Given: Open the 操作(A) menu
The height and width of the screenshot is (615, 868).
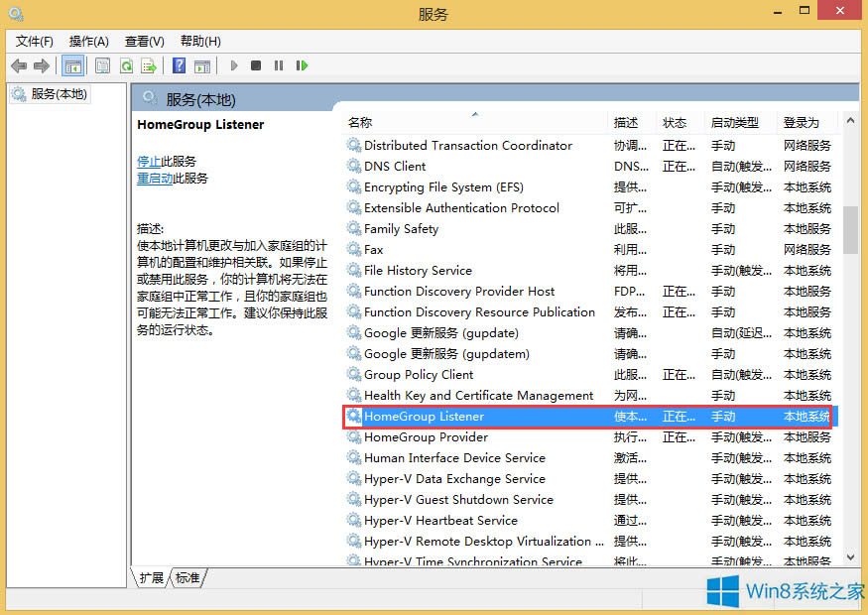Looking at the screenshot, I should pyautogui.click(x=88, y=41).
